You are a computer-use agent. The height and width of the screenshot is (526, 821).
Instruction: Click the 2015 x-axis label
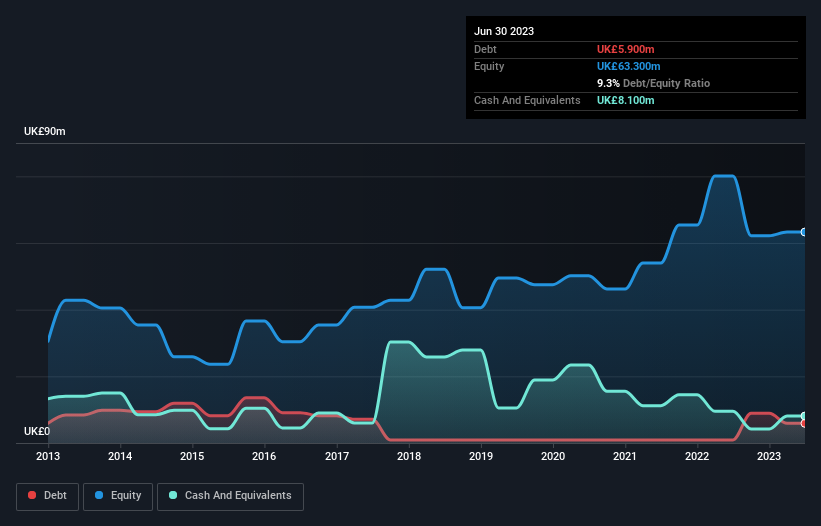pos(192,456)
